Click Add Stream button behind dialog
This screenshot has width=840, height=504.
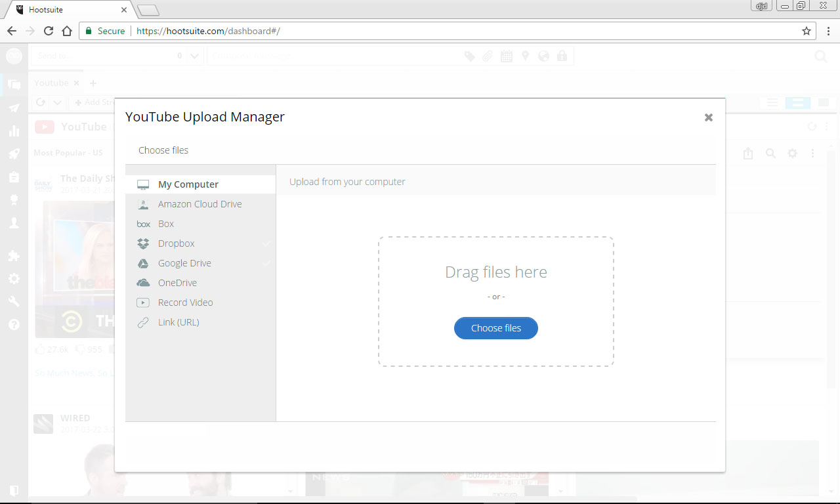click(x=93, y=102)
